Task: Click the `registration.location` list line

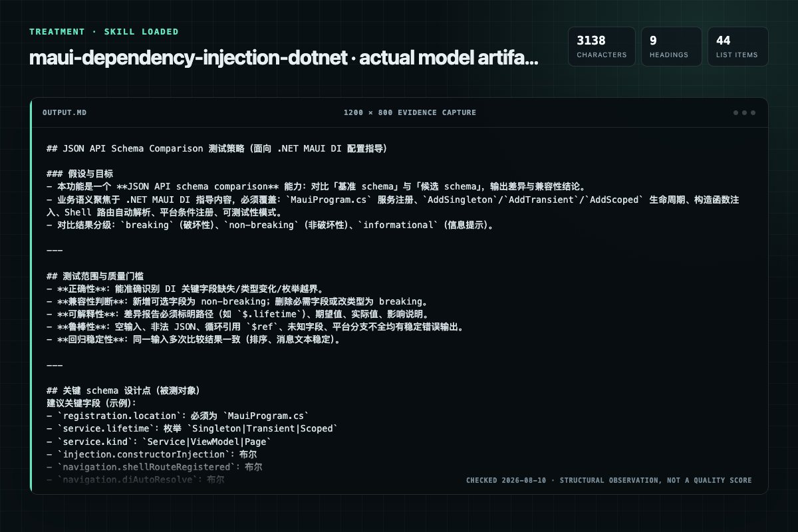Action: click(178, 416)
